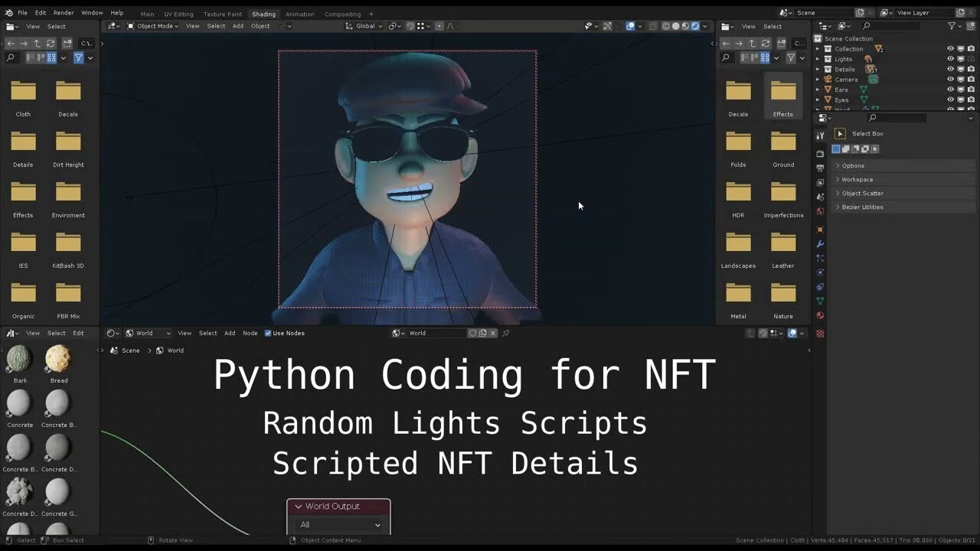Open the outliner filter funnel icon
This screenshot has height=551, width=980.
tap(952, 26)
